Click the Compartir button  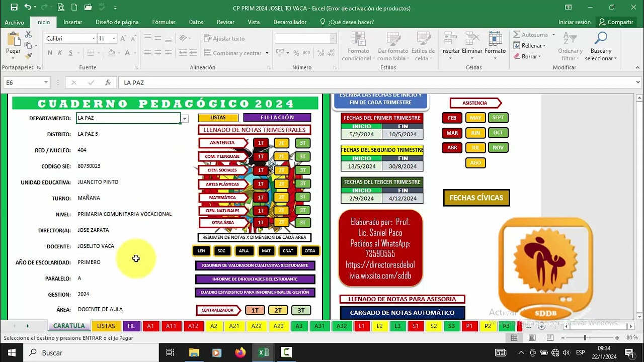point(616,22)
